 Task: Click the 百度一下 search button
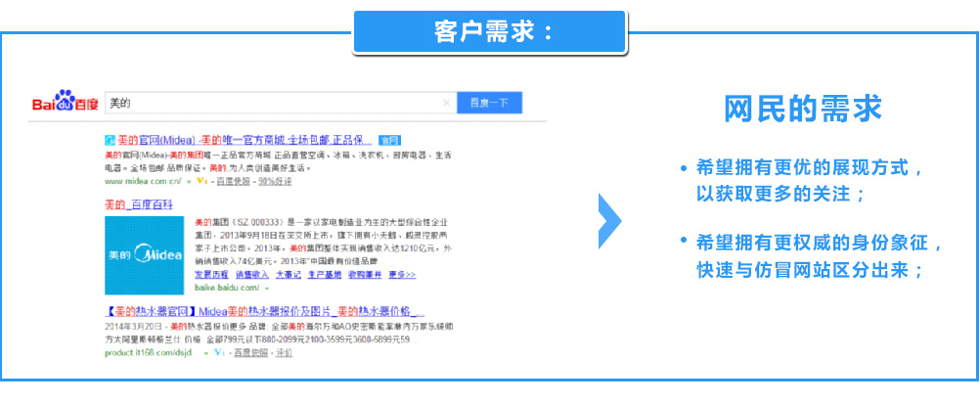click(489, 103)
